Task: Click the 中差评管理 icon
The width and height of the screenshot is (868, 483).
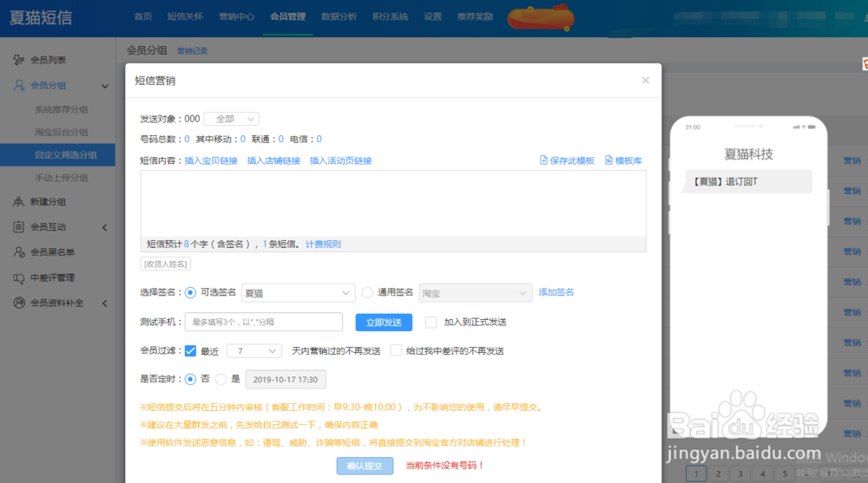Action: click(x=19, y=277)
